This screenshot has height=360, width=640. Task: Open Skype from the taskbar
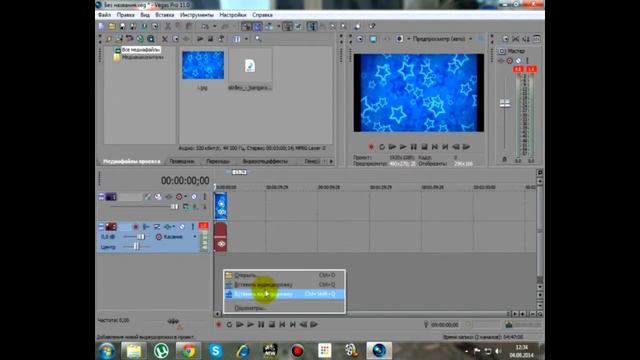[216, 351]
